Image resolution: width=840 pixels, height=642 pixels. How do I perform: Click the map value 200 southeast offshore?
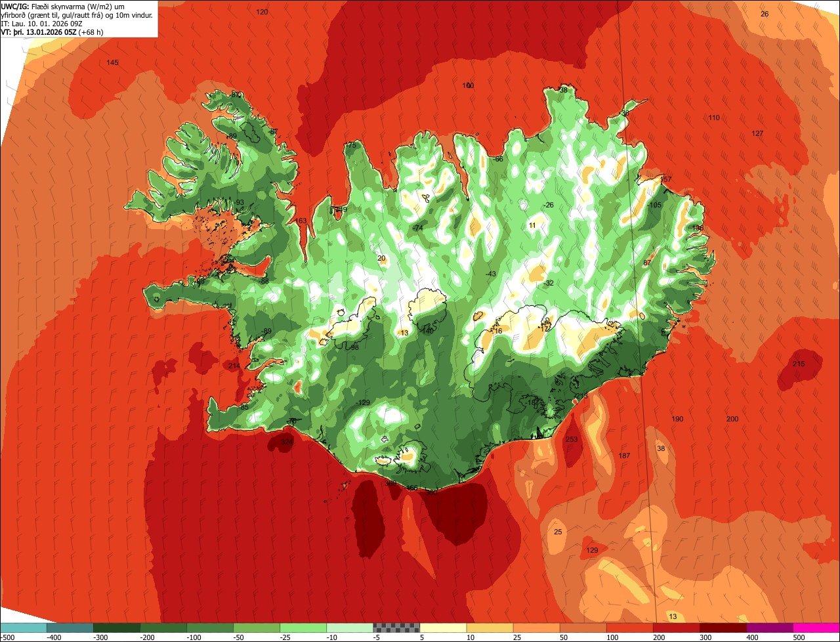click(x=732, y=419)
